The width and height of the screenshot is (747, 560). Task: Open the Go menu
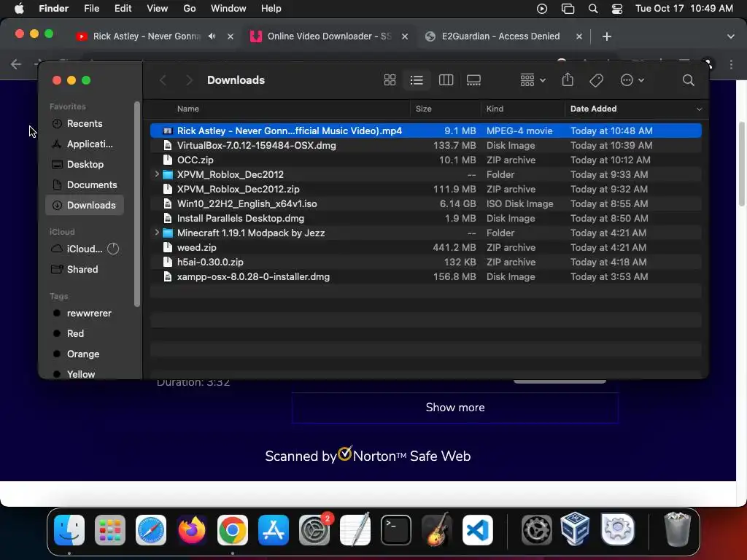(190, 9)
